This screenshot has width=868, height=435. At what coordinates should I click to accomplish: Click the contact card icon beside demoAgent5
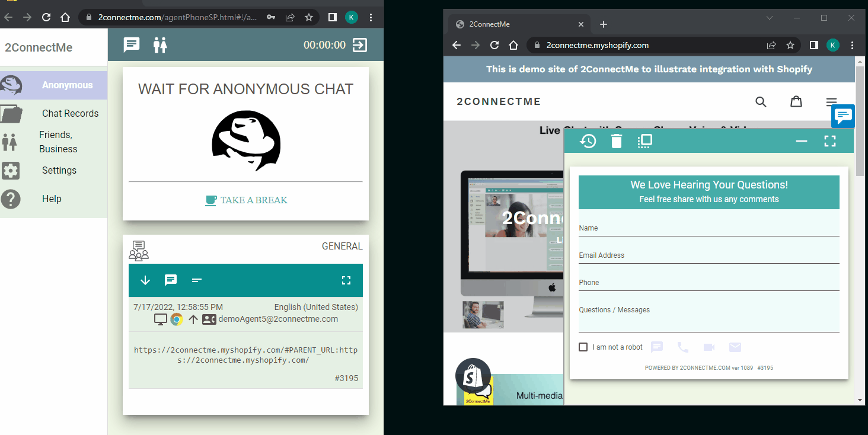coord(209,319)
